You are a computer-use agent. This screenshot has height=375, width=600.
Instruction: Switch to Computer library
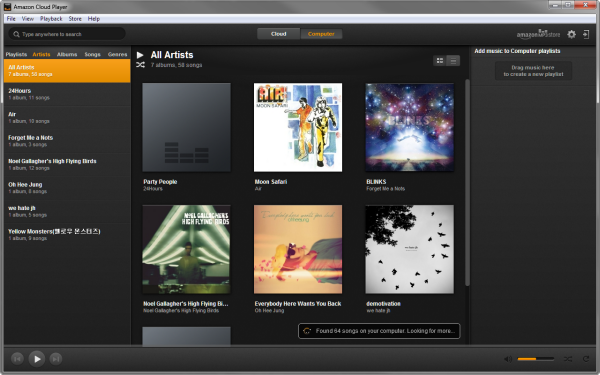321,34
